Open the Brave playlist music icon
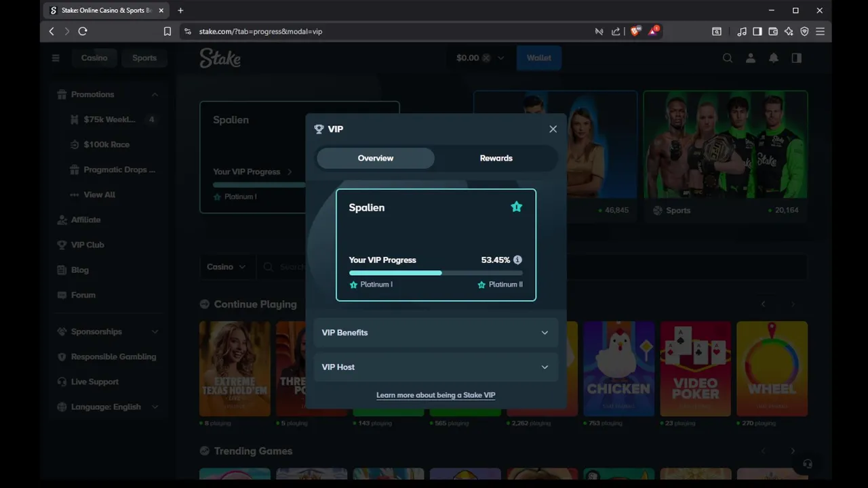The width and height of the screenshot is (868, 488). pyautogui.click(x=742, y=31)
